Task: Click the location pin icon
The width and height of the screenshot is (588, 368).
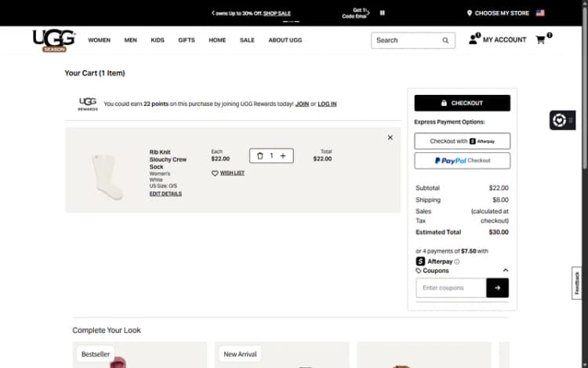Action: point(469,13)
